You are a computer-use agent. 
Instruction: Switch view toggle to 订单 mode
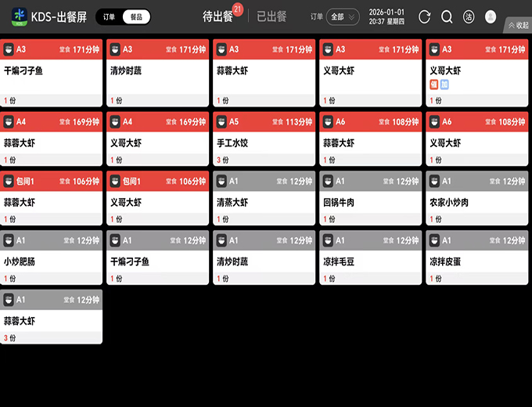(110, 16)
